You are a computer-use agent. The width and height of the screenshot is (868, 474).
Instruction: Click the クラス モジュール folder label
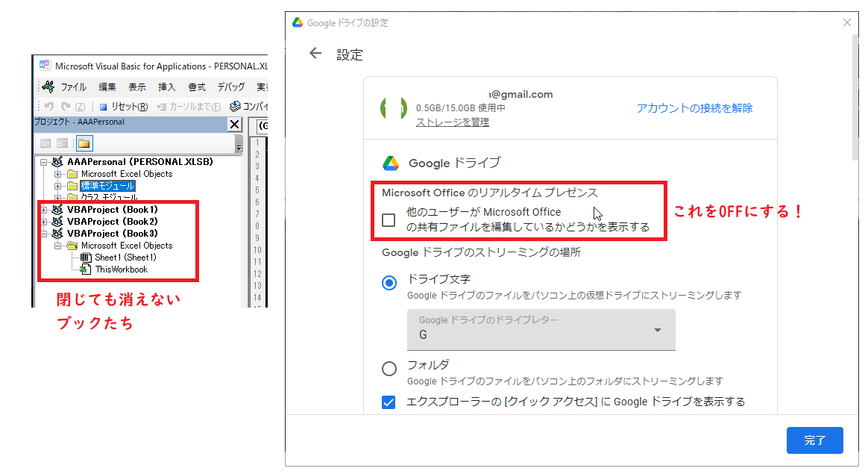(x=109, y=197)
